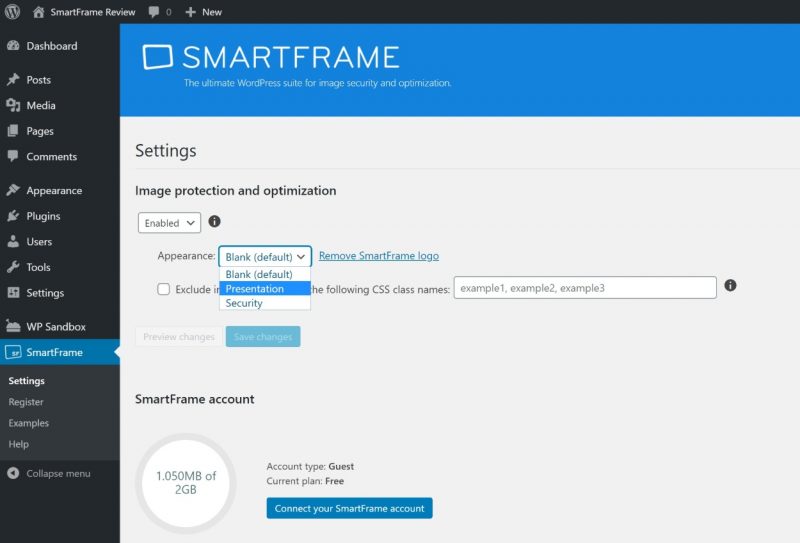Click Remove SmartFrame logo link
This screenshot has height=543, width=800.
click(379, 256)
